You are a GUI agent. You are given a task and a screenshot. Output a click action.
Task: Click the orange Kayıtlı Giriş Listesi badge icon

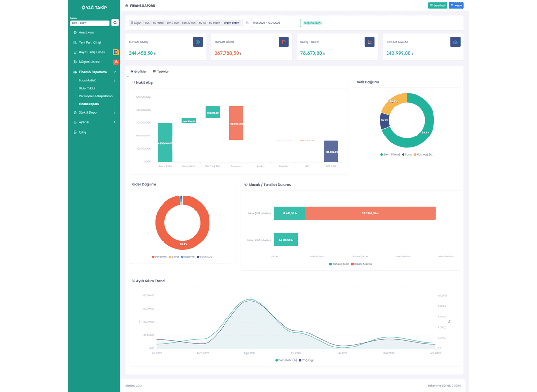[x=116, y=52]
